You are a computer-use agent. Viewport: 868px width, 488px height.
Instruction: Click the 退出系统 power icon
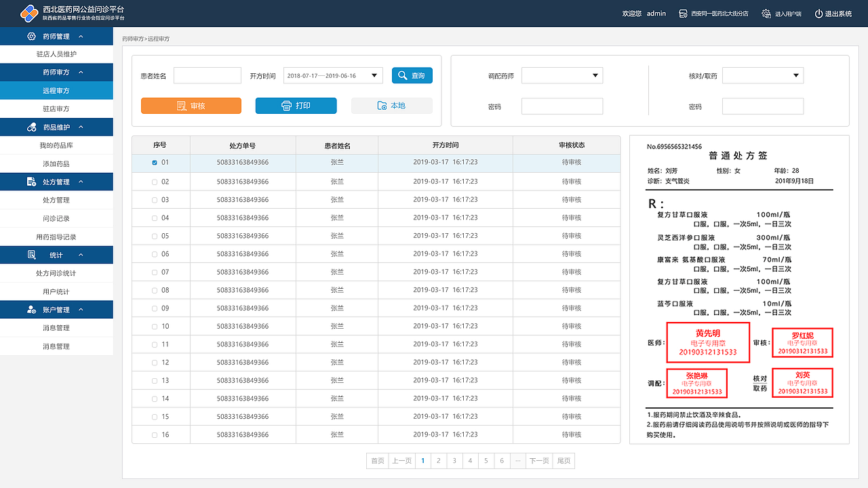point(818,14)
